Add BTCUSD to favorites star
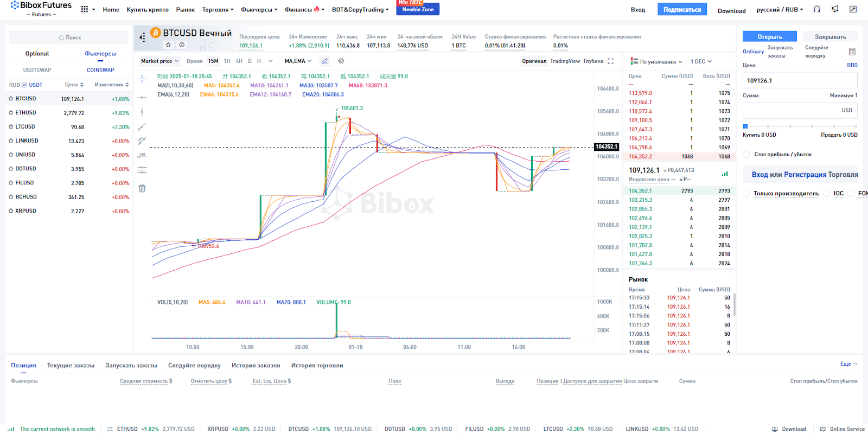 pos(168,45)
